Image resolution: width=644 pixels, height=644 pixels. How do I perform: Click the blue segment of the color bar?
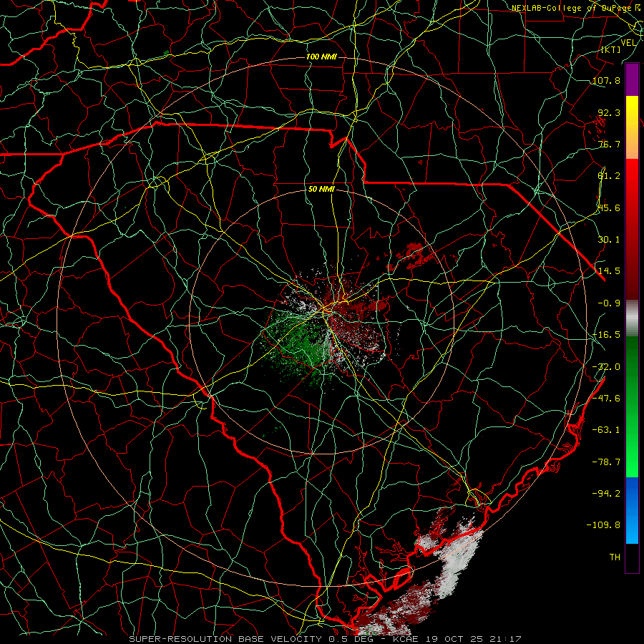click(632, 510)
